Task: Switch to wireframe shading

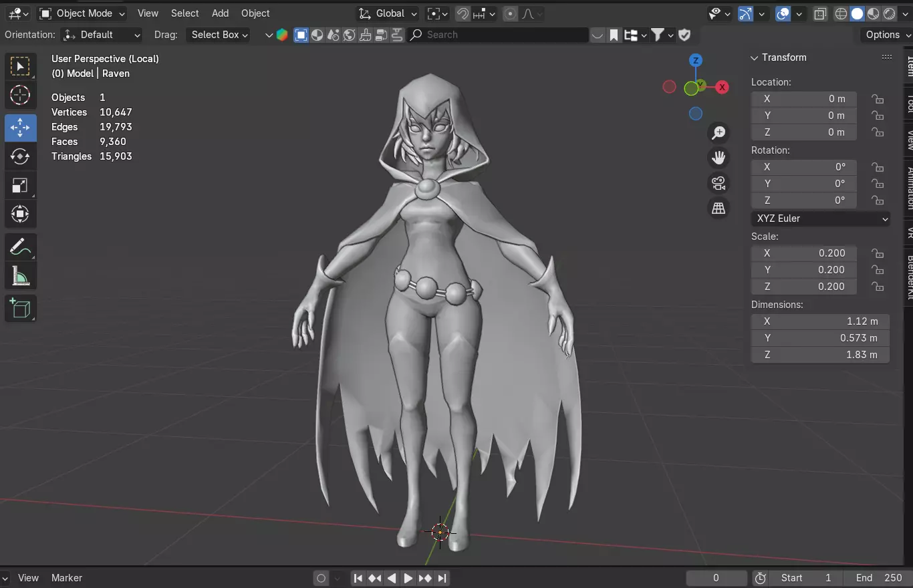Action: click(841, 13)
